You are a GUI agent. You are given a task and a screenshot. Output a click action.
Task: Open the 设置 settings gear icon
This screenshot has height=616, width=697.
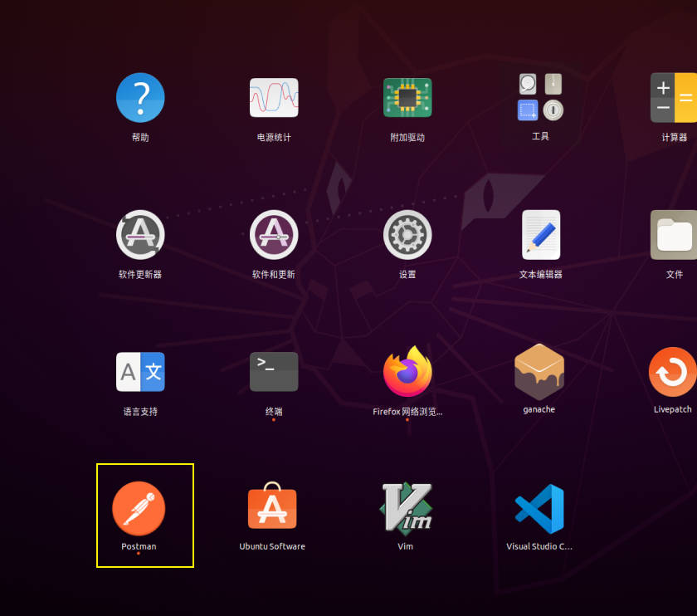(407, 235)
